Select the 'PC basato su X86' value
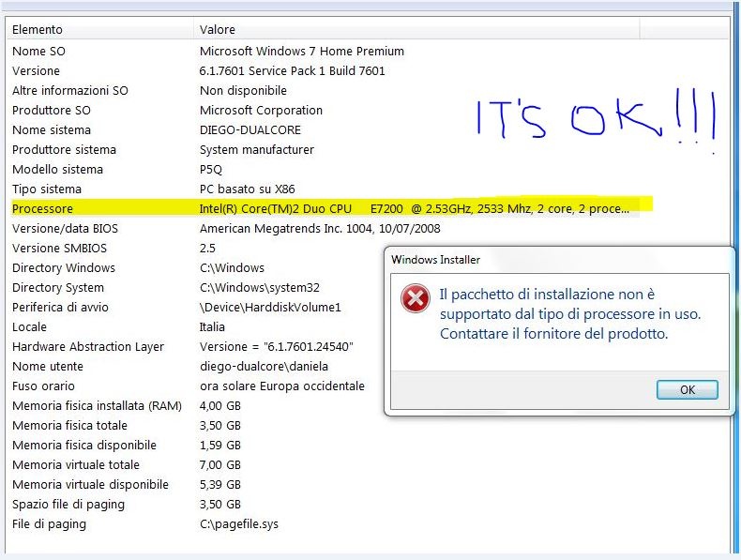This screenshot has width=741, height=560. (248, 189)
